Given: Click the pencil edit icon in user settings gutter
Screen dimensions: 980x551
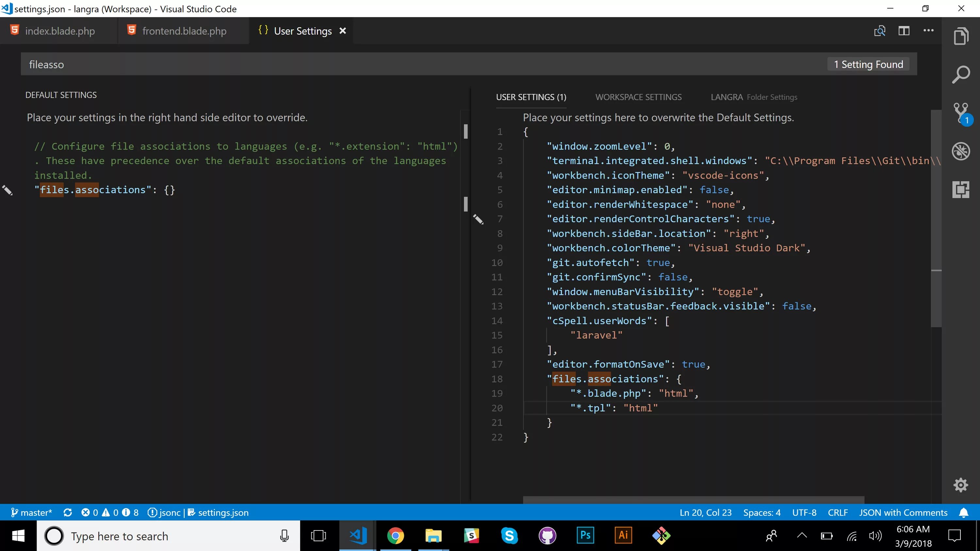Looking at the screenshot, I should [x=478, y=219].
